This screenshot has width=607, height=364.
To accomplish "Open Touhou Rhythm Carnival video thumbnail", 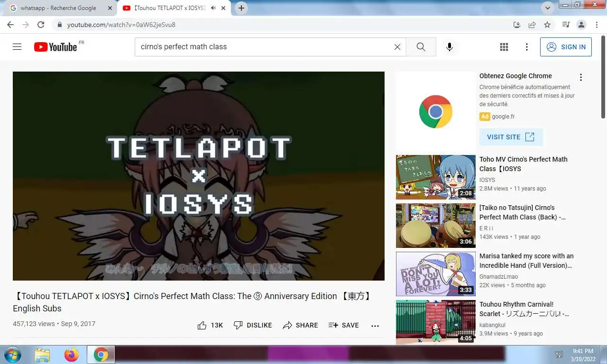I will point(436,322).
